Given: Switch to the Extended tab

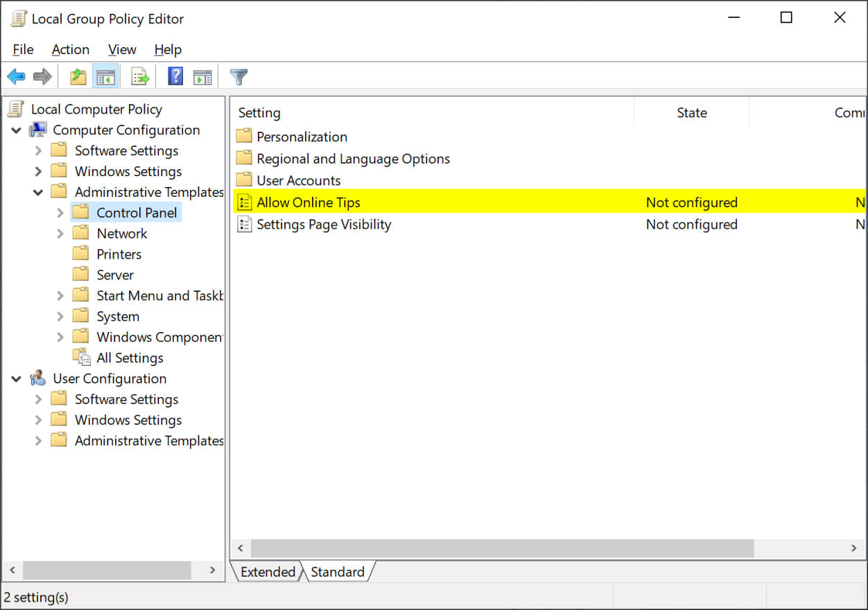Looking at the screenshot, I should coord(268,572).
